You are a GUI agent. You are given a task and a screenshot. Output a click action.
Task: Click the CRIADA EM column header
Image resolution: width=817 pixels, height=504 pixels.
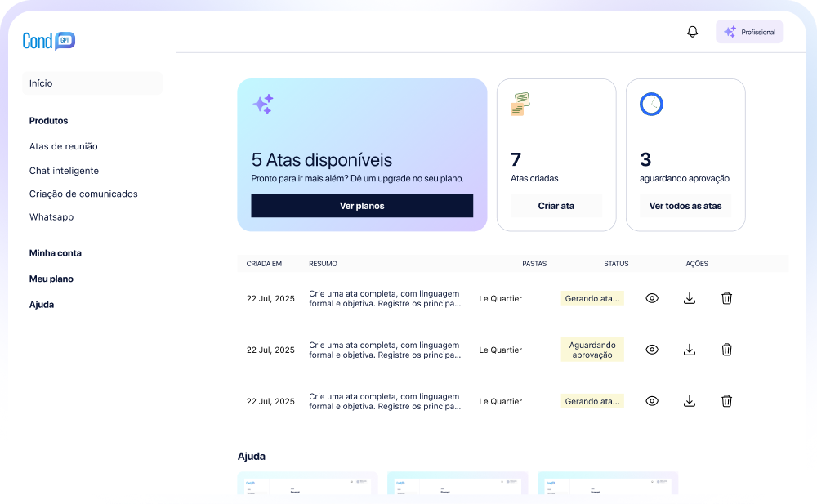(x=264, y=264)
